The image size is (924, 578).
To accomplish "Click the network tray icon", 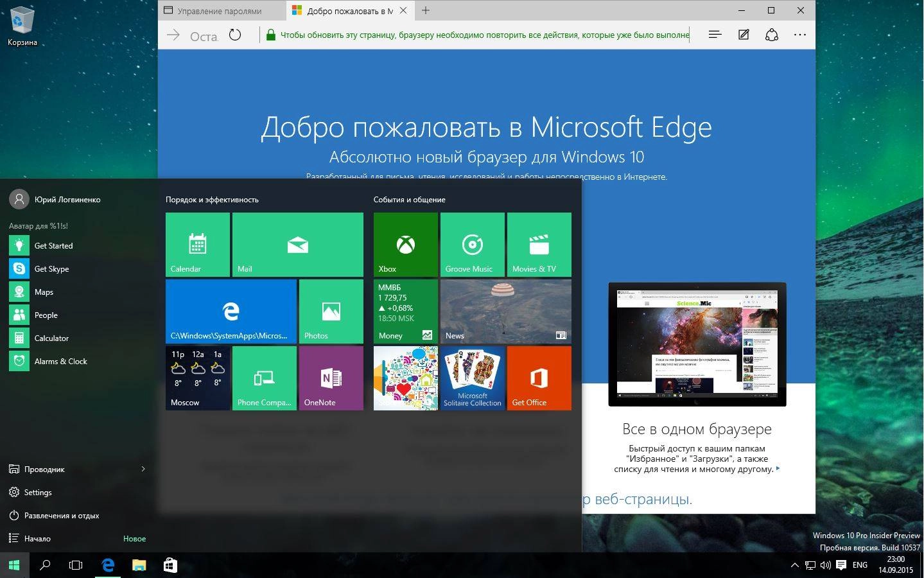I will coord(810,565).
